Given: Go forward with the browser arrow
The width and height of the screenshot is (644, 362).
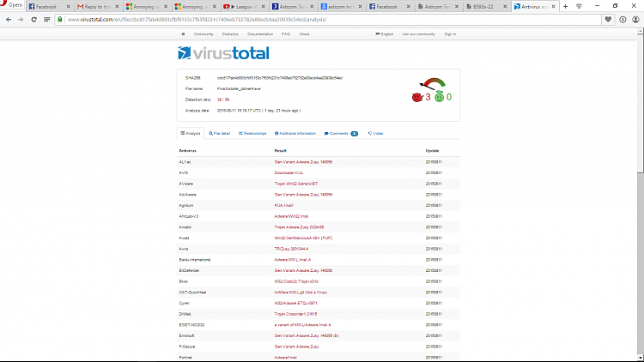Looking at the screenshot, I should pos(21,19).
